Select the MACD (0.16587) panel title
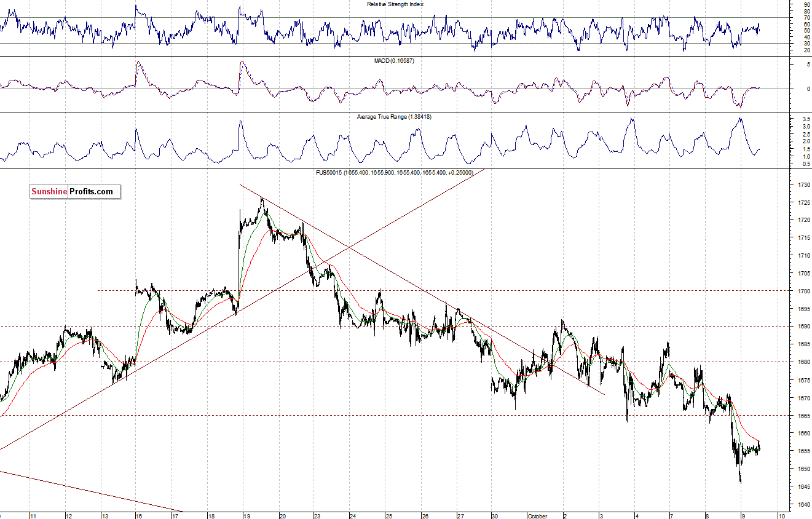 point(395,60)
